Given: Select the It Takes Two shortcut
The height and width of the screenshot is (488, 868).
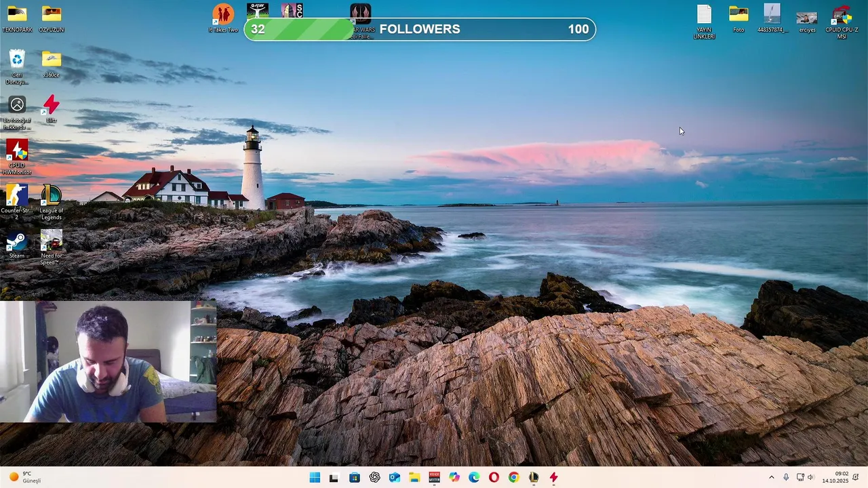Looking at the screenshot, I should tap(223, 19).
